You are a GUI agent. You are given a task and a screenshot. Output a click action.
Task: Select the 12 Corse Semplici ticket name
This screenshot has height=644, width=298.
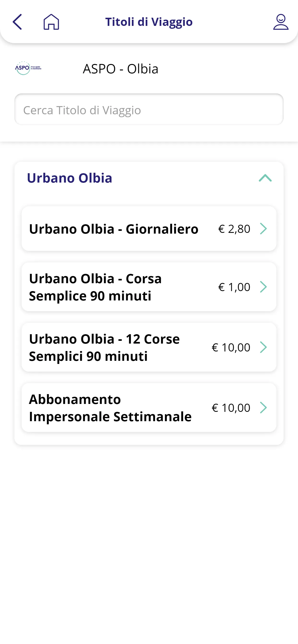click(x=104, y=347)
